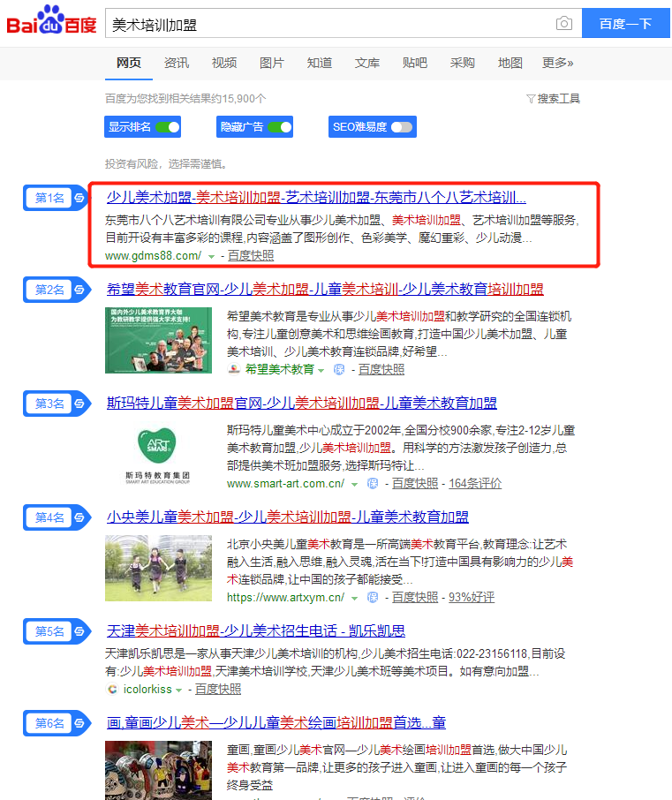The height and width of the screenshot is (800, 672).
Task: Switch to 图片 tab
Action: click(x=271, y=64)
